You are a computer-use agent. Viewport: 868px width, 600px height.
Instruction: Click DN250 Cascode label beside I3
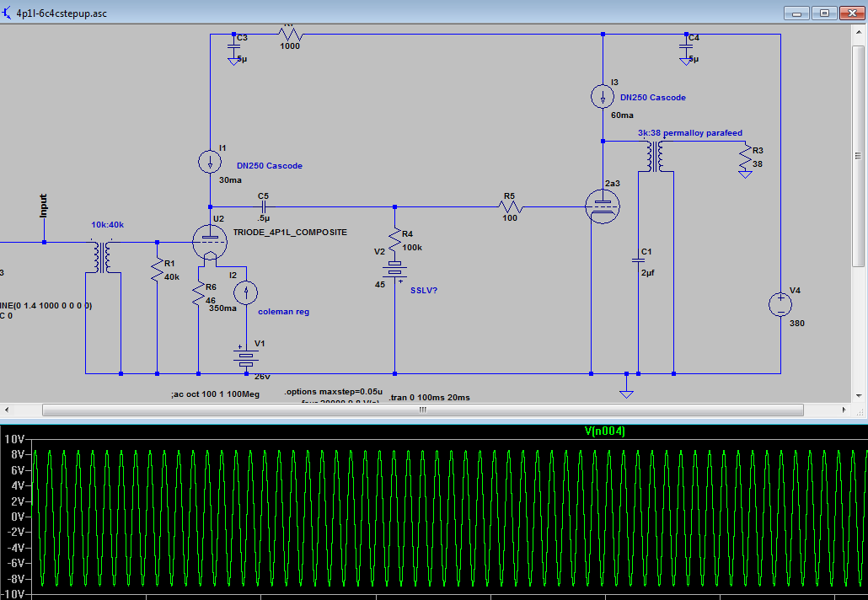point(652,98)
